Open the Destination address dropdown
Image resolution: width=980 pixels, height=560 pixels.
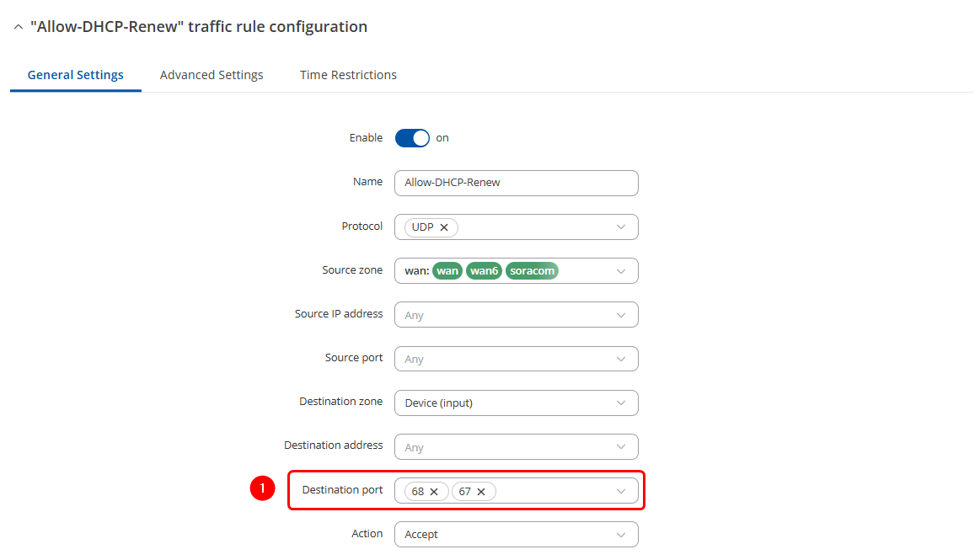coord(621,447)
